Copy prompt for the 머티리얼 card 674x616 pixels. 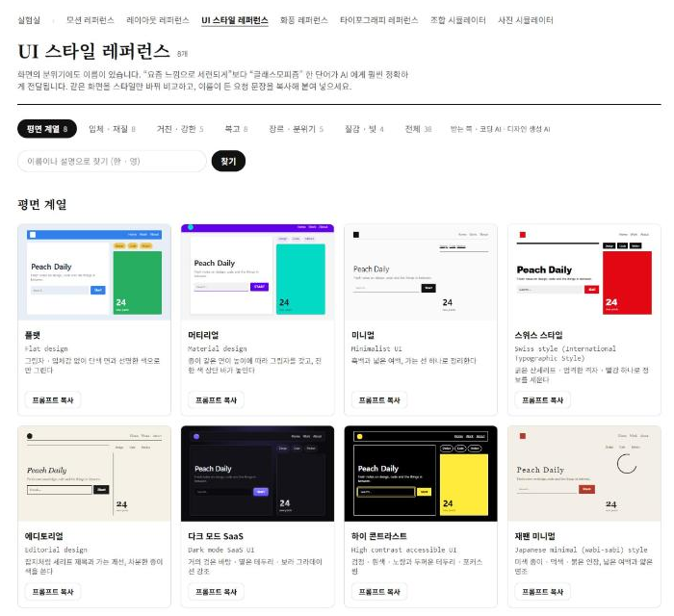click(x=217, y=400)
